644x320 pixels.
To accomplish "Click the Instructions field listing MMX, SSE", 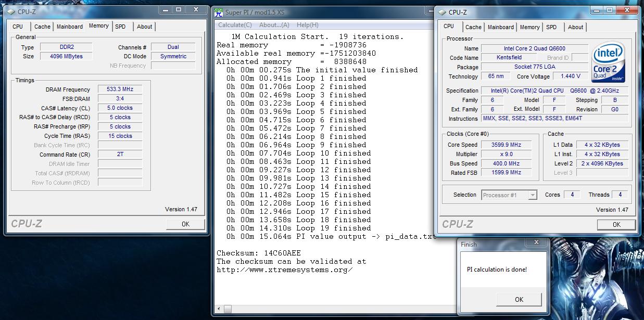I will pos(554,119).
